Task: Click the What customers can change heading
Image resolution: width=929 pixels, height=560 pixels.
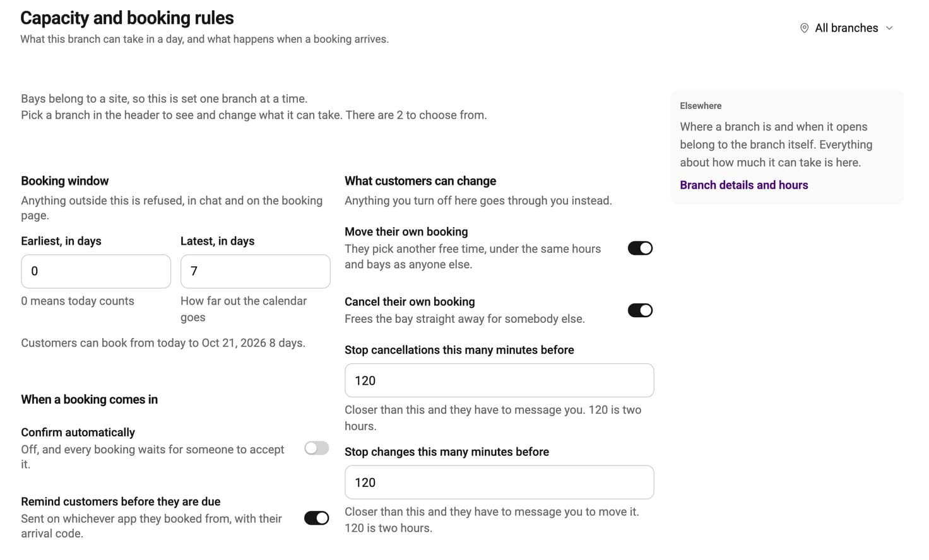Action: coord(420,181)
